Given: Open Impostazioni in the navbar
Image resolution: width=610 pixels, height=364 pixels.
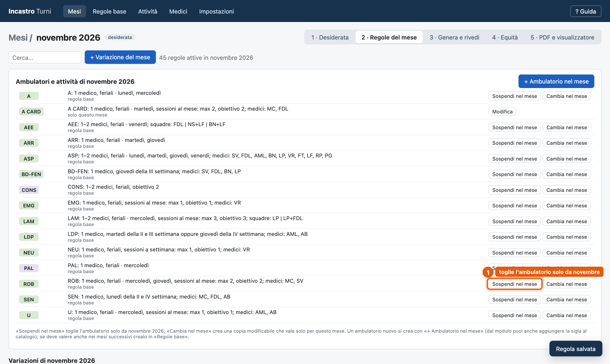Looking at the screenshot, I should click(216, 11).
